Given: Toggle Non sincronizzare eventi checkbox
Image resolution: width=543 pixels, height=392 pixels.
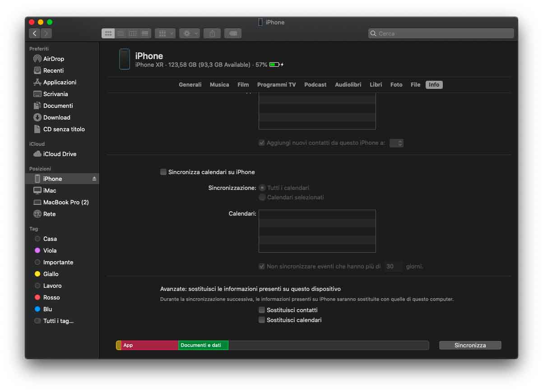Looking at the screenshot, I should tap(261, 266).
